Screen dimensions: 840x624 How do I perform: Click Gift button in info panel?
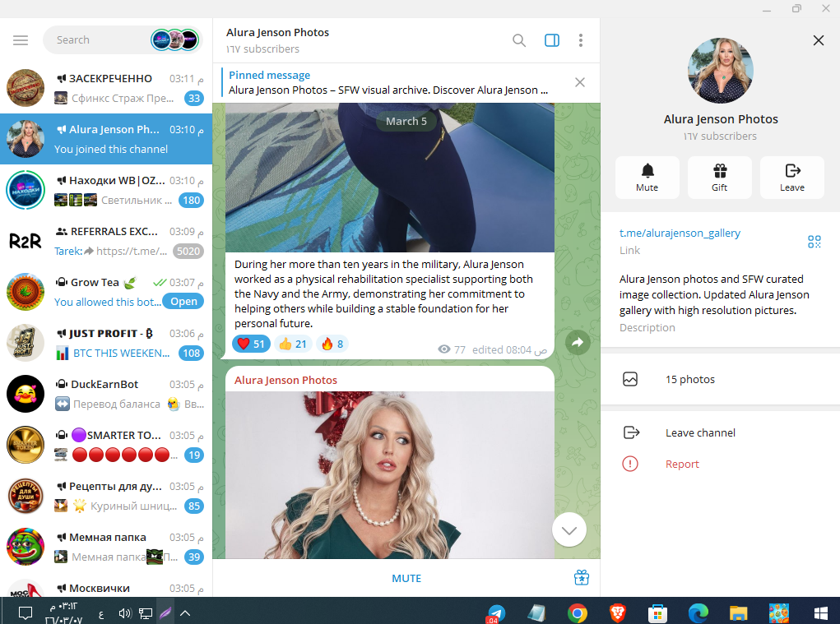(719, 178)
